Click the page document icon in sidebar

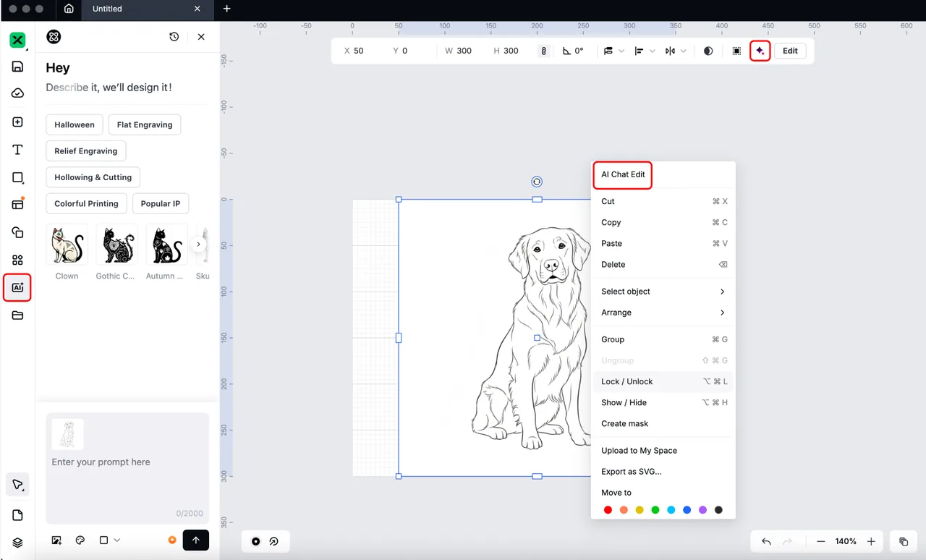pos(18,515)
